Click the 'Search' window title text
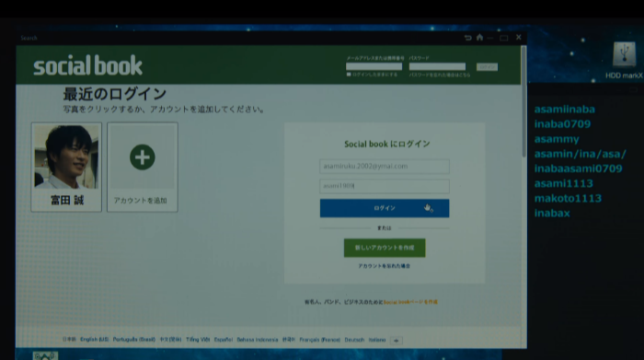 (29, 38)
